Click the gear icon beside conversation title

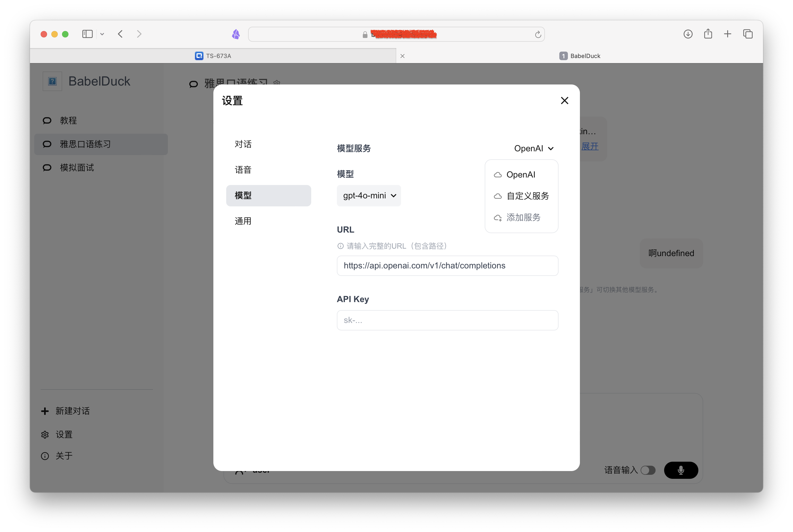[276, 83]
